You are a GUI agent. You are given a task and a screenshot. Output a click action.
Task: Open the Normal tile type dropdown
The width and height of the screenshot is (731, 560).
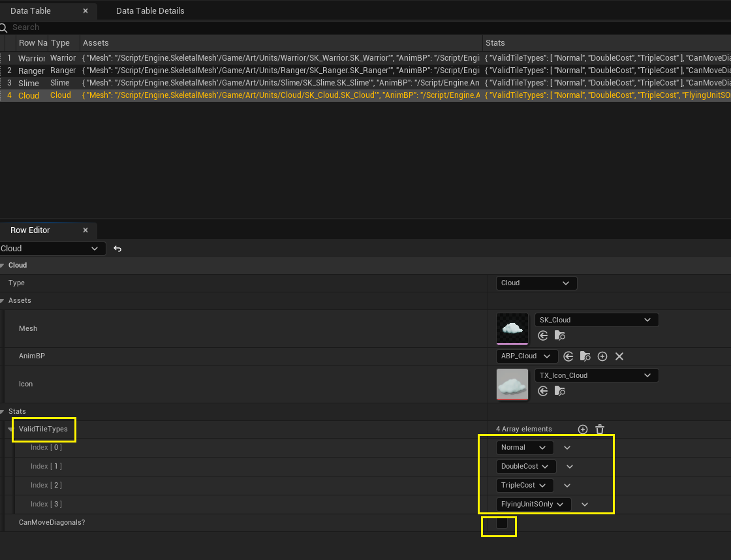pyautogui.click(x=525, y=448)
